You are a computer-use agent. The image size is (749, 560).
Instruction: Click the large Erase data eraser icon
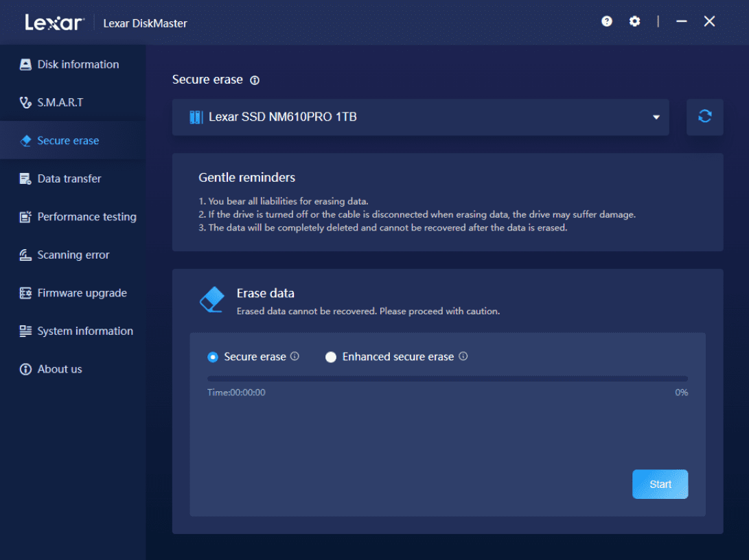(211, 300)
